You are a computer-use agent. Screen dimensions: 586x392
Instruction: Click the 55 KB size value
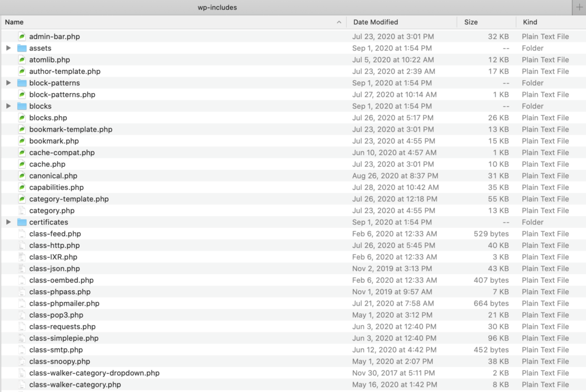click(498, 199)
